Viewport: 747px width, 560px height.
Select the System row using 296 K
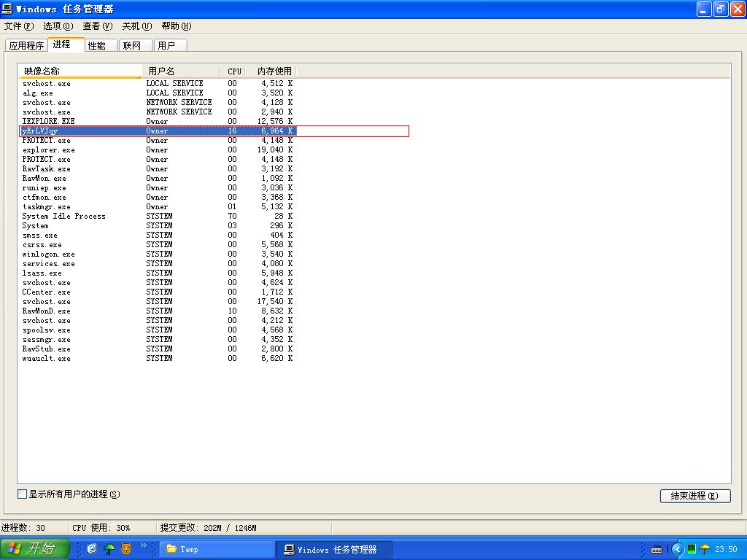coord(158,226)
